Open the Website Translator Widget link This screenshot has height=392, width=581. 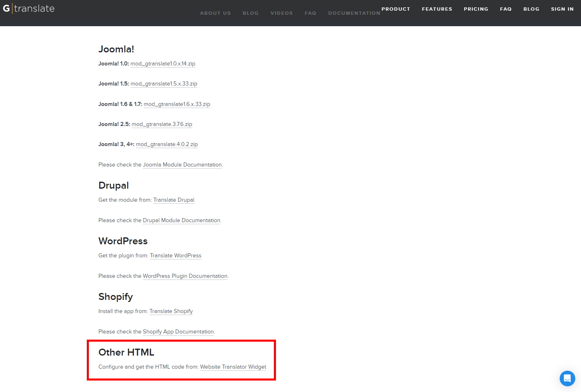(233, 367)
